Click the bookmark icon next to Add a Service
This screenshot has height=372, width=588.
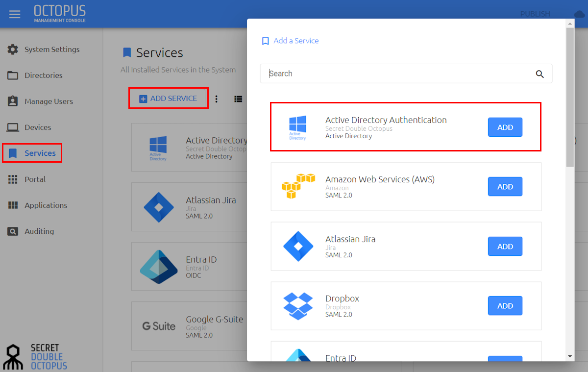tap(265, 41)
